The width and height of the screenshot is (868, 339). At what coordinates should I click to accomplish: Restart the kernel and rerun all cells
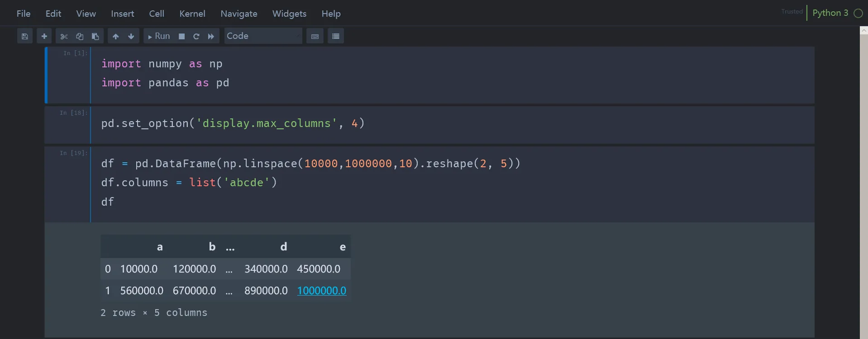[211, 36]
